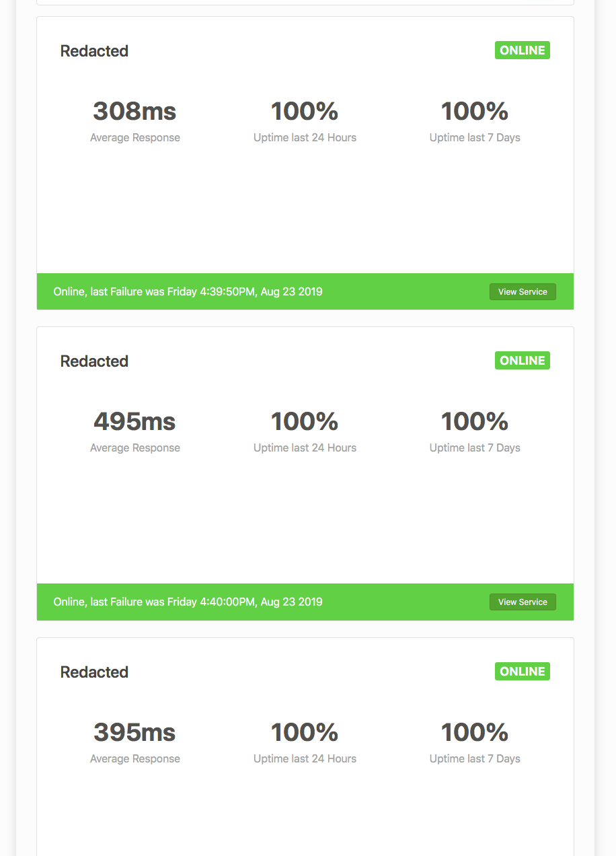Open the second Redacted service title
The image size is (616, 856).
(x=94, y=361)
